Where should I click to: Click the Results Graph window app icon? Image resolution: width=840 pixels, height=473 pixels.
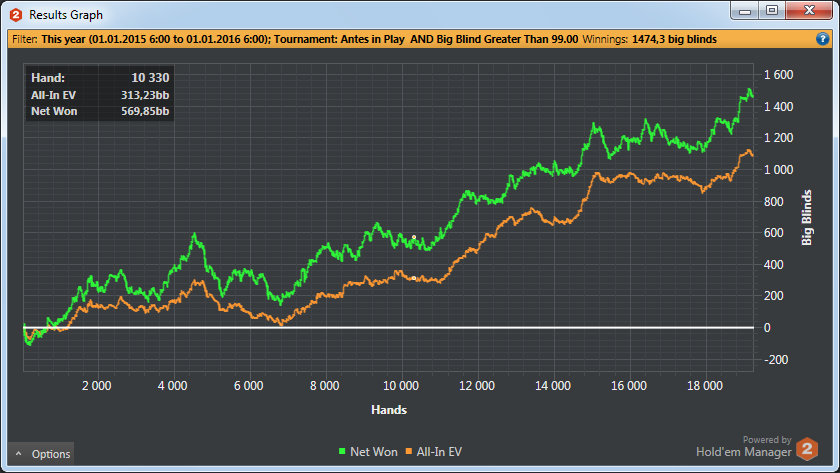tap(15, 15)
